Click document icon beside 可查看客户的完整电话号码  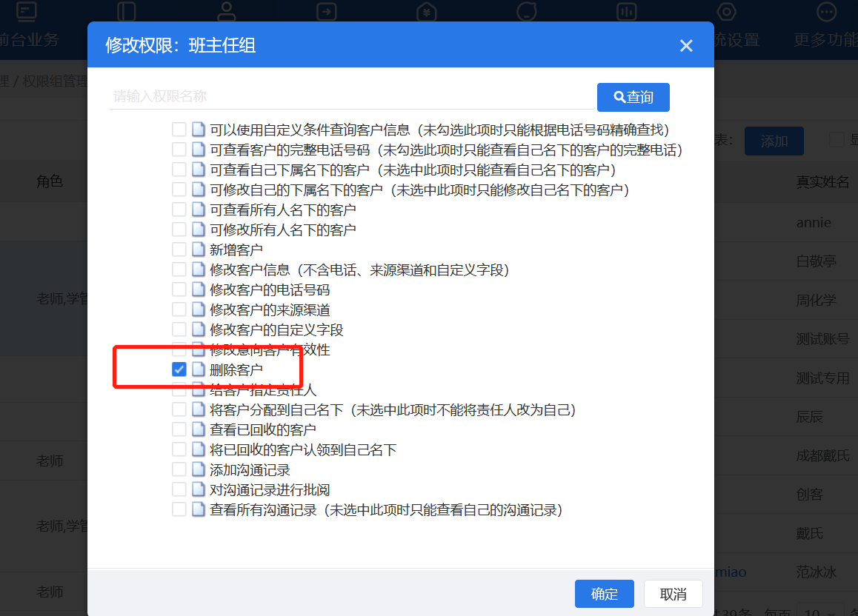pos(199,150)
